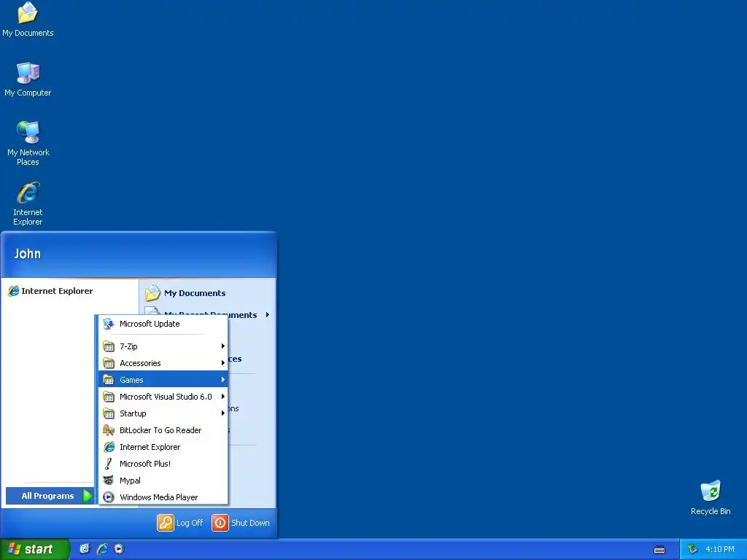Open My Computer desktop icon
This screenshot has height=560, width=747.
coord(28,79)
